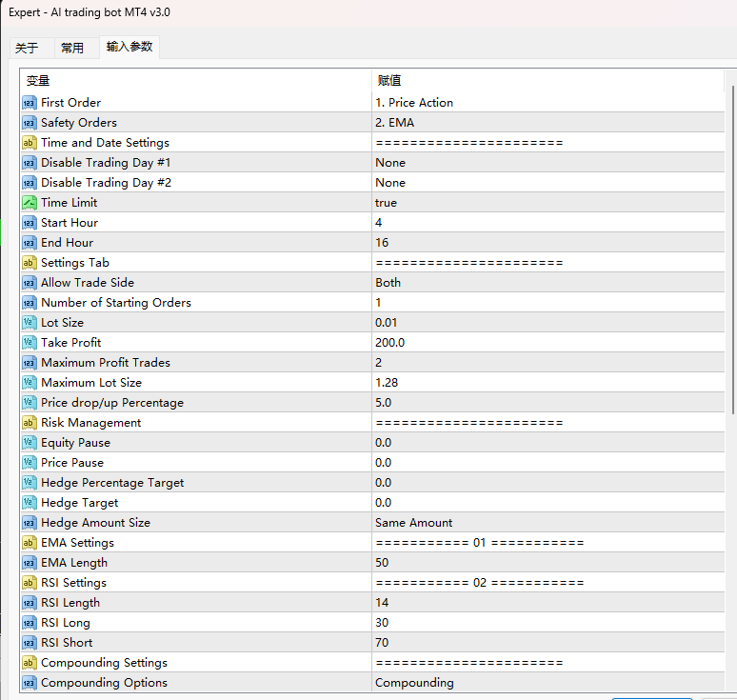
Task: Select the Hedge Target row label
Action: (79, 503)
